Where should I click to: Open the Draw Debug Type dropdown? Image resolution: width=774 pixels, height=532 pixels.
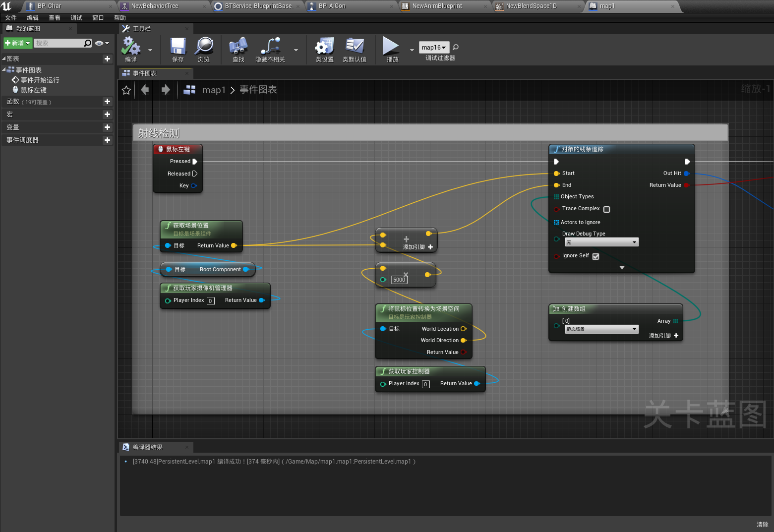tap(601, 242)
